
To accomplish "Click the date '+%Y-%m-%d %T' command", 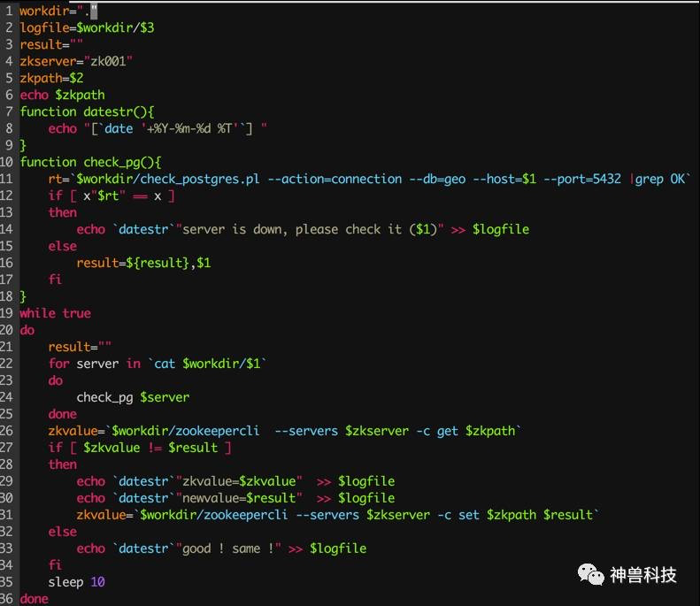I will click(x=174, y=128).
